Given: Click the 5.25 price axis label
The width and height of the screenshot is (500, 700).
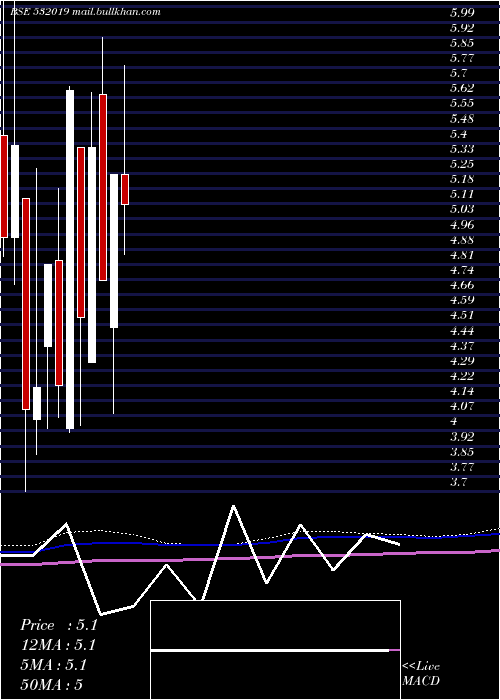Looking at the screenshot, I should point(462,164).
